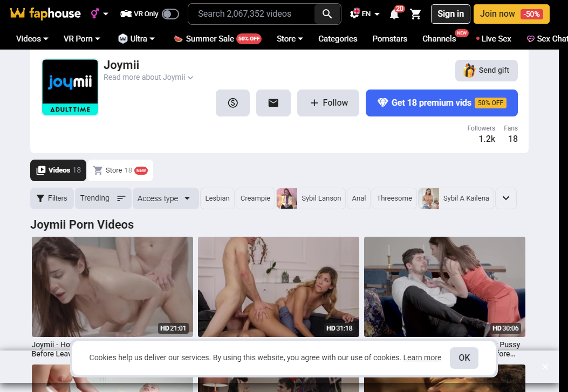Select the Lesbian tag filter
This screenshot has height=392, width=568.
[217, 198]
